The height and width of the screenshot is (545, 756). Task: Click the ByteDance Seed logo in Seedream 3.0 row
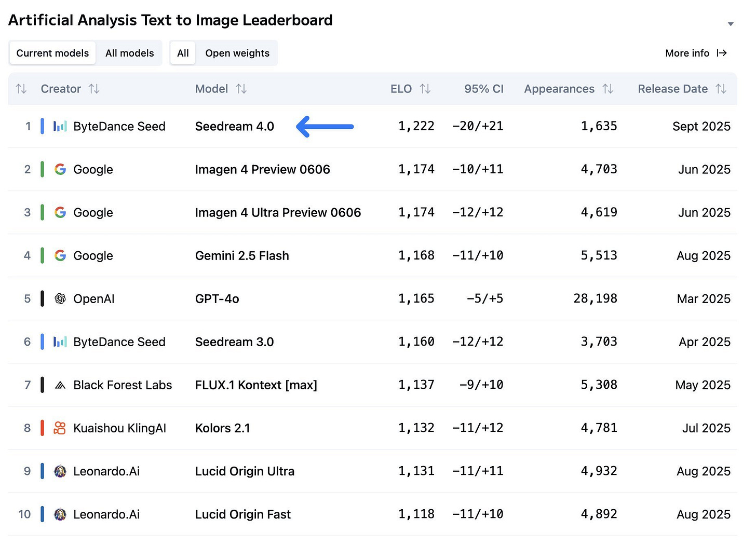click(x=60, y=342)
